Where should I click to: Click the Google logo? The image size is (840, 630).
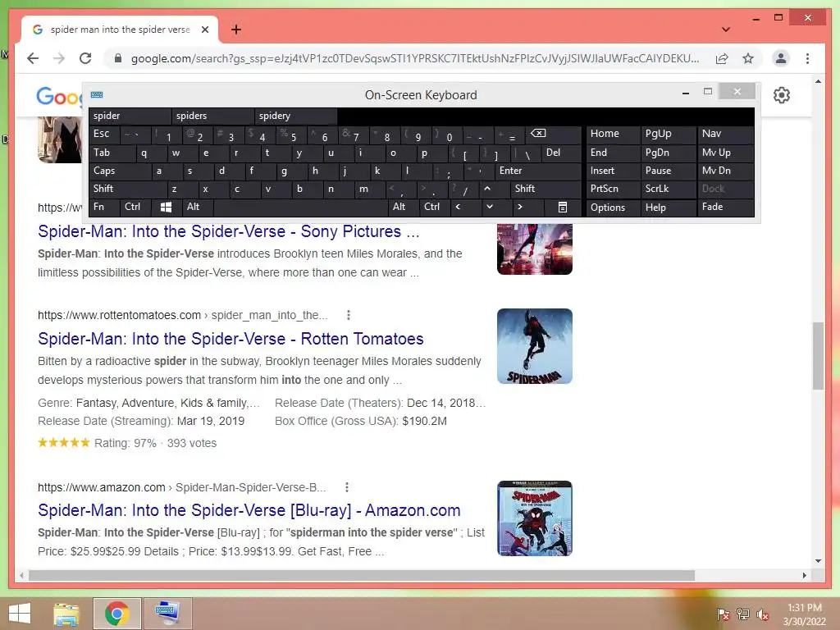coord(59,97)
